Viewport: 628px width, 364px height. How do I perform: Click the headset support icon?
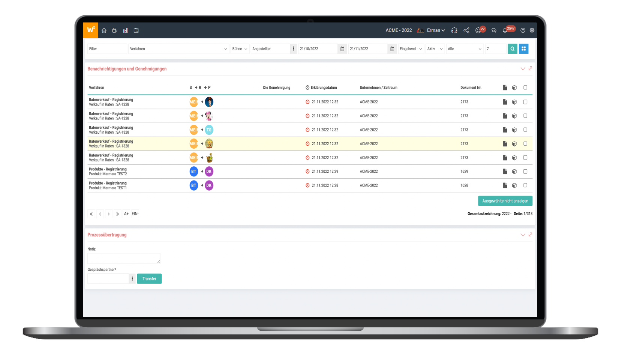point(454,30)
